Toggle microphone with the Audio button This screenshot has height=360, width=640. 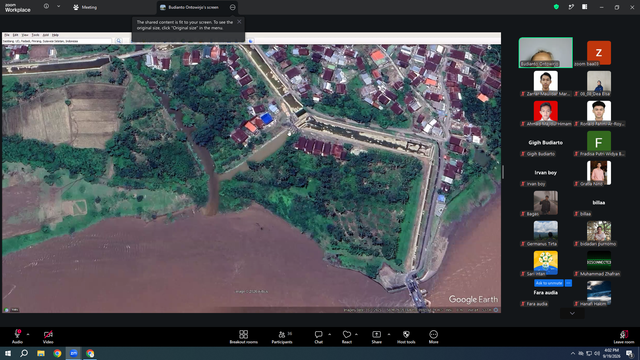click(x=17, y=337)
